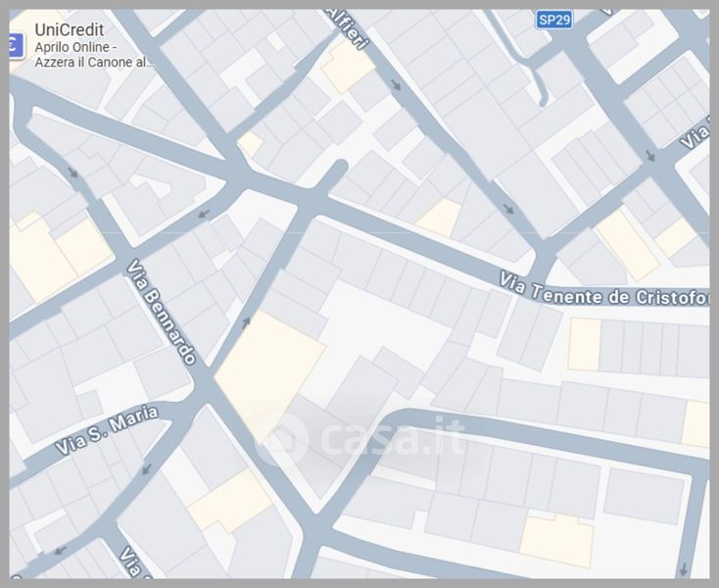
Task: Click the one-way arrow below the Alfieri label
Action: tap(395, 84)
